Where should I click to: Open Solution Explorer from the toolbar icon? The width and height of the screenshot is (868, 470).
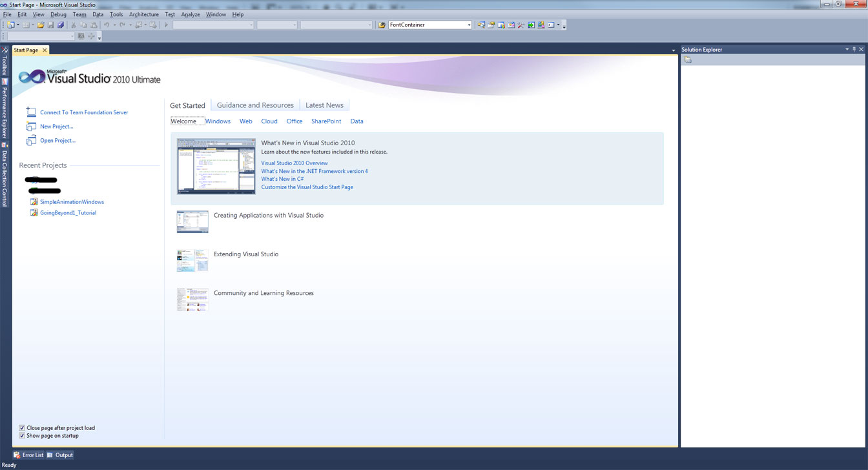(x=481, y=25)
